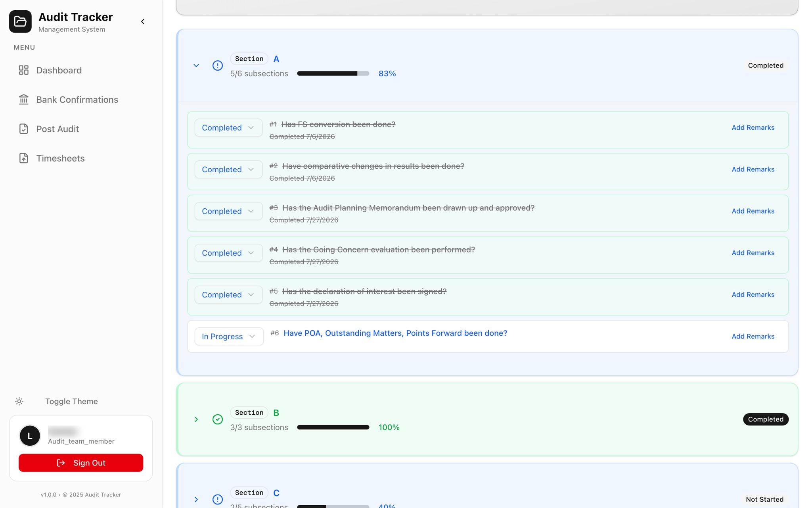The height and width of the screenshot is (508, 812).
Task: Click 'Have POA, Outstanding Matters, Points Forward been done?'
Action: [x=395, y=333]
